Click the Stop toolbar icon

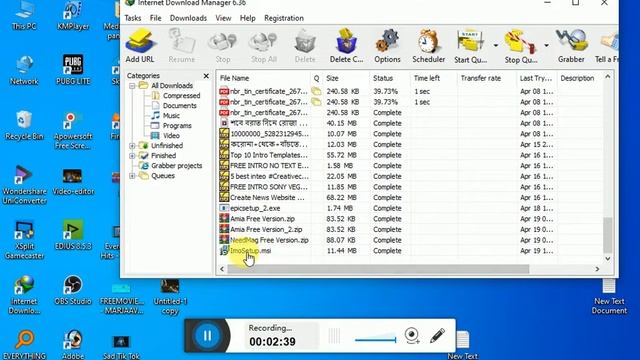pos(223,46)
